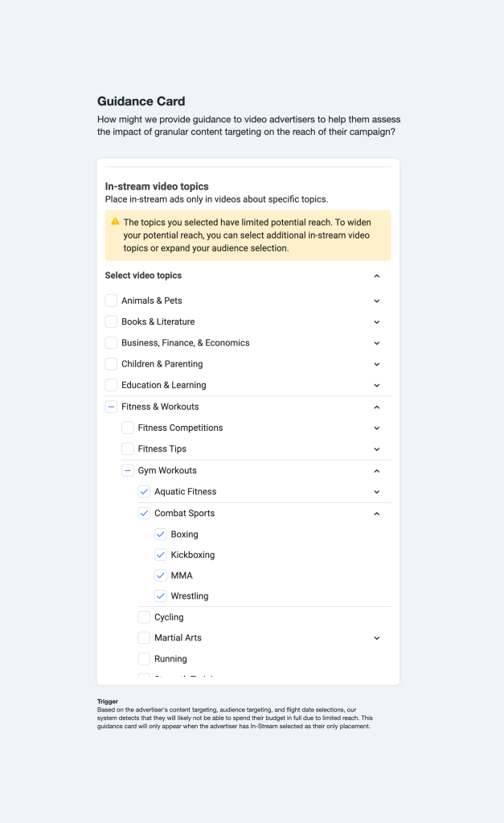This screenshot has height=823, width=504.
Task: Expand the Animals & Pets topic
Action: (376, 301)
